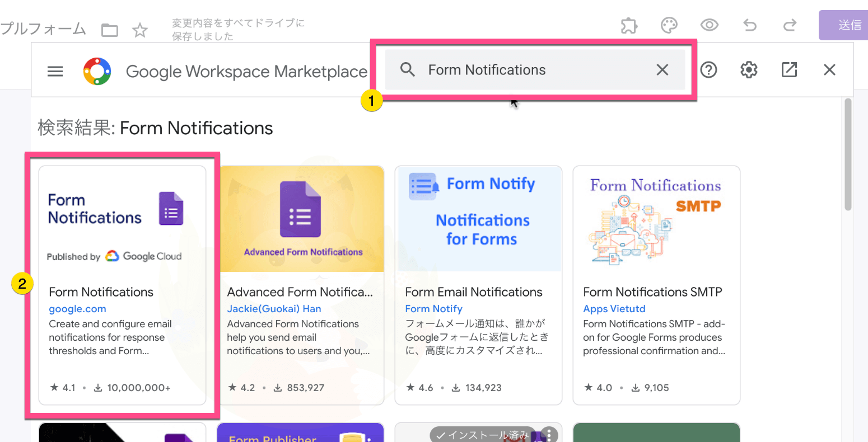This screenshot has height=442, width=868.
Task: Click the Form Notifications SMTP title
Action: [653, 292]
